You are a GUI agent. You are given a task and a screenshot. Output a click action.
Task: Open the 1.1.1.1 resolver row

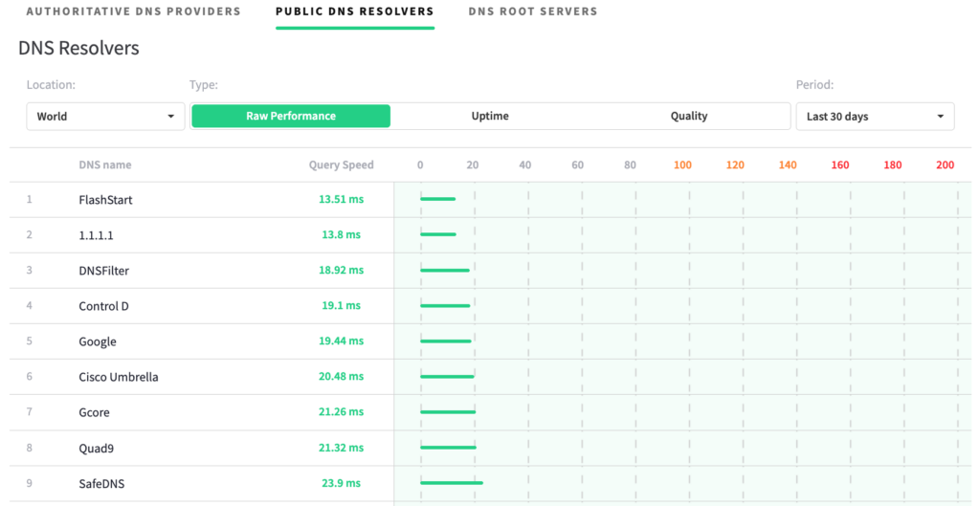[491, 235]
